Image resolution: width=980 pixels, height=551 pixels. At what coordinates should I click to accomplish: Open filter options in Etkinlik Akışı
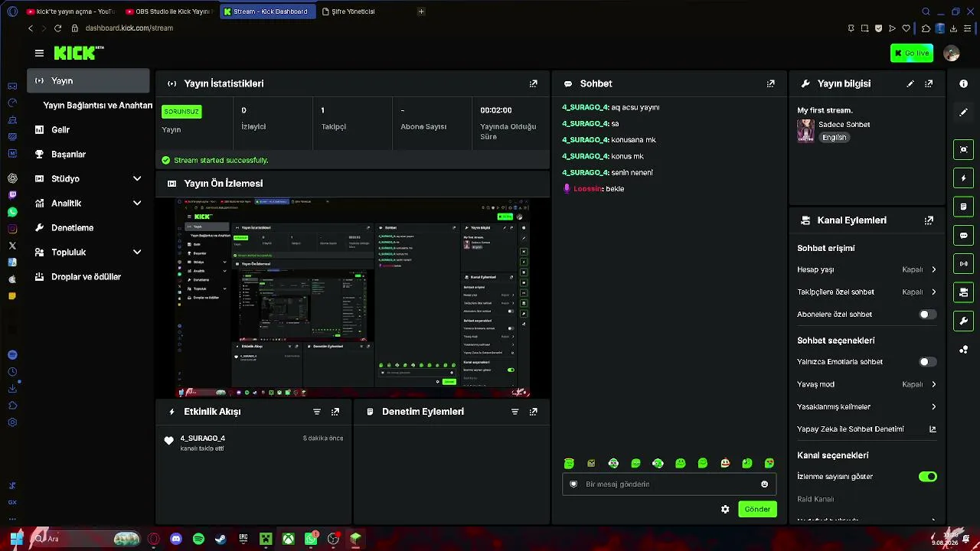317,412
